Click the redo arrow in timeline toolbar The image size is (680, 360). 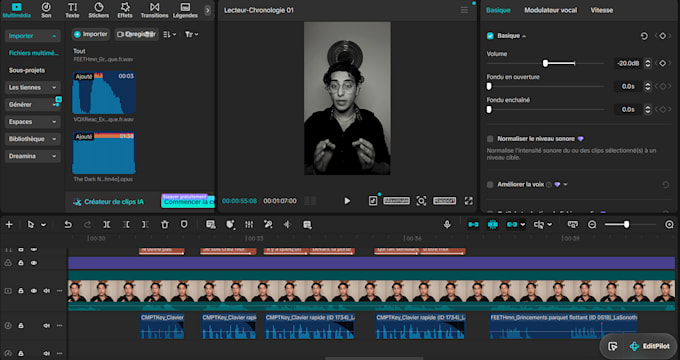(87, 224)
